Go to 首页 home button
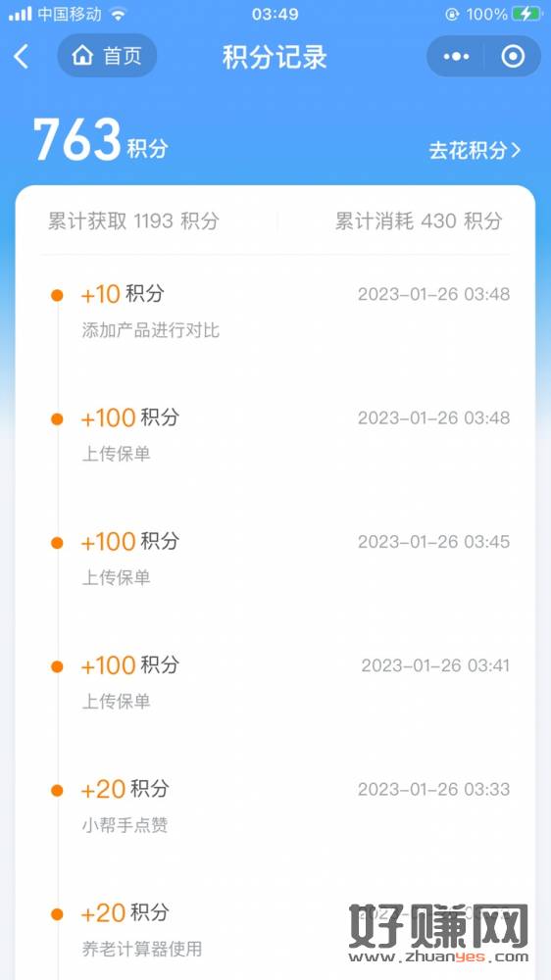551x980 pixels. tap(107, 56)
